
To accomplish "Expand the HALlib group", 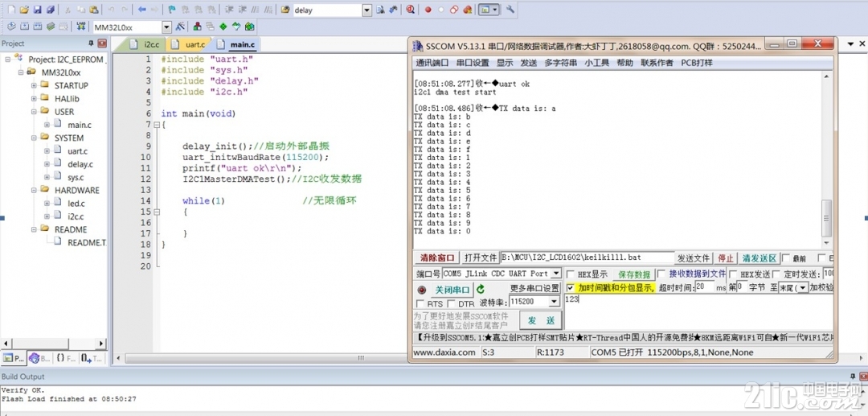I will pos(35,98).
